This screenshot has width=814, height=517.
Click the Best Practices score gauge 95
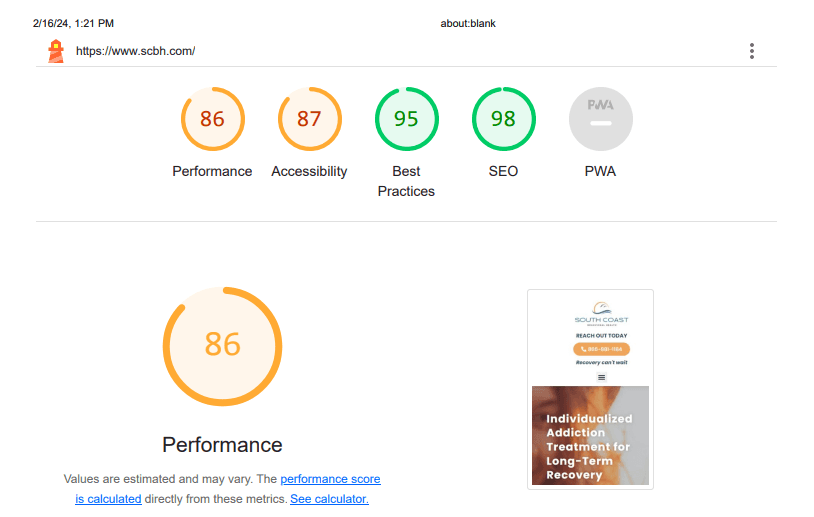pyautogui.click(x=406, y=119)
